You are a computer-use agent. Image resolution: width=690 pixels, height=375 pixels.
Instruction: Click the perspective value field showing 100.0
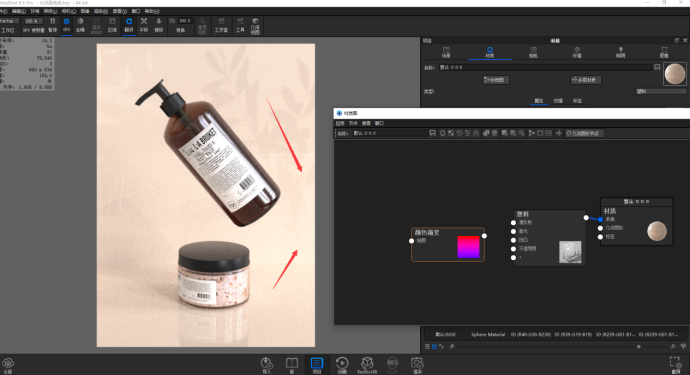[185, 21]
